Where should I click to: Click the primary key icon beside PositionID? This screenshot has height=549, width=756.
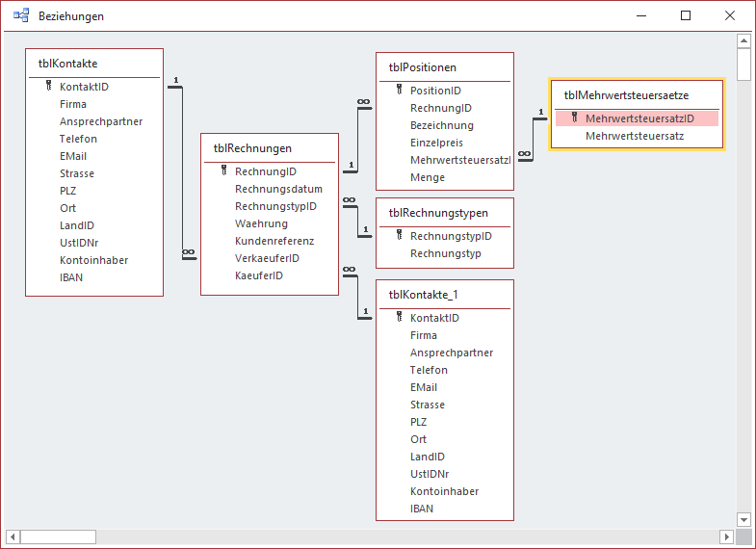pyautogui.click(x=399, y=91)
